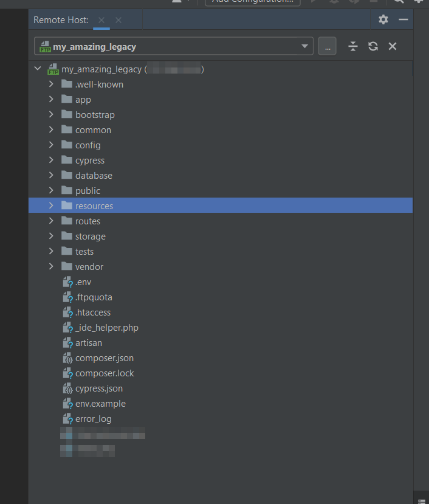Select the .htaccess file
429x504 pixels.
coord(92,312)
